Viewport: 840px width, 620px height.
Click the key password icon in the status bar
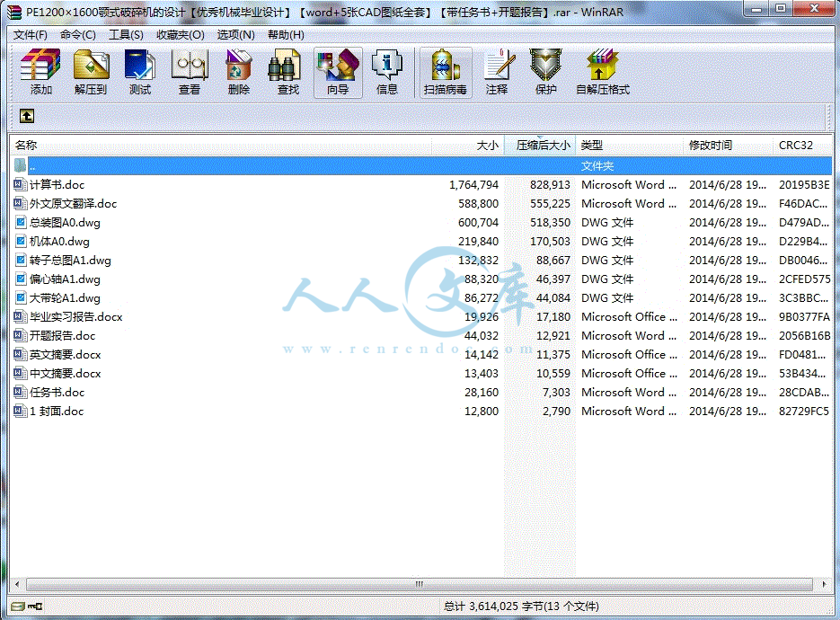click(x=35, y=606)
